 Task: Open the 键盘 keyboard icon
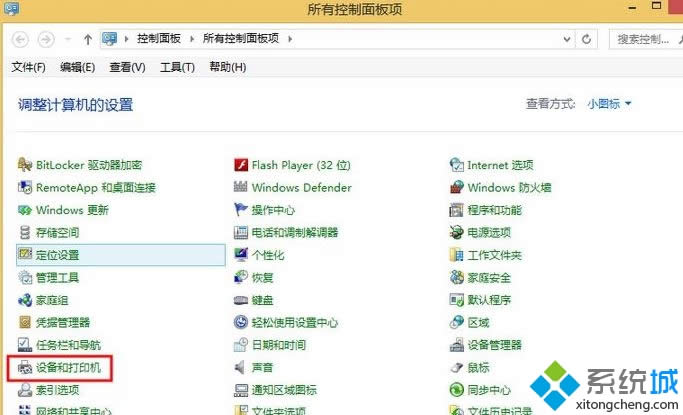click(241, 300)
